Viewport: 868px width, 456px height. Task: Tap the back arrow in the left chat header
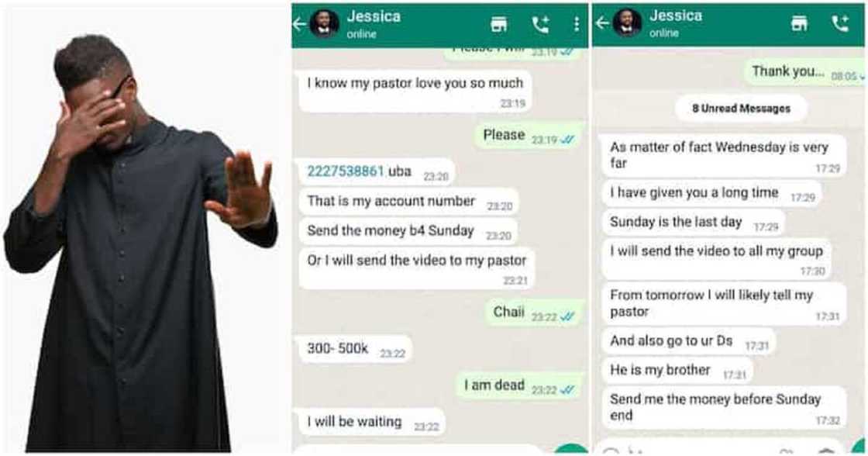(299, 24)
